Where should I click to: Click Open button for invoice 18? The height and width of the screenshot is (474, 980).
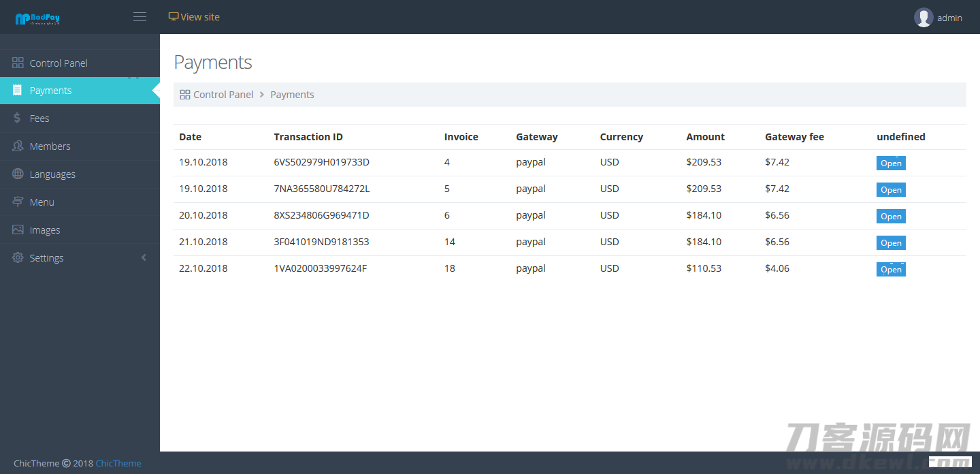890,270
